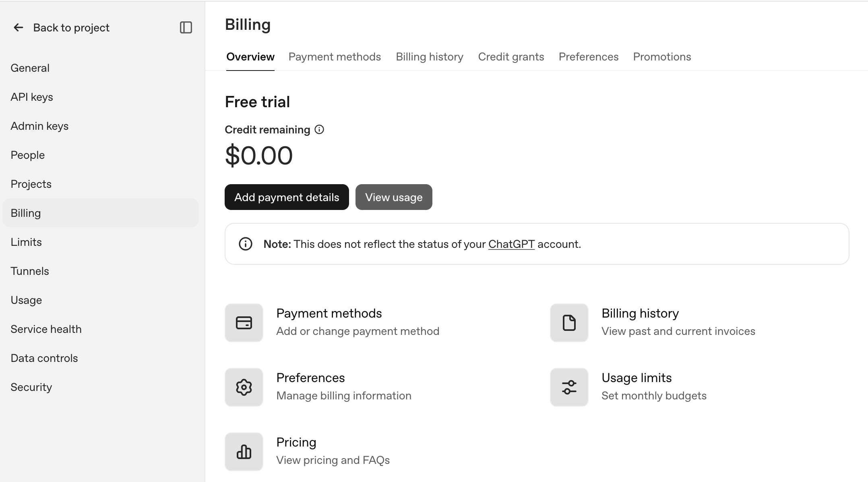Click the Credit remaining info icon

point(319,129)
